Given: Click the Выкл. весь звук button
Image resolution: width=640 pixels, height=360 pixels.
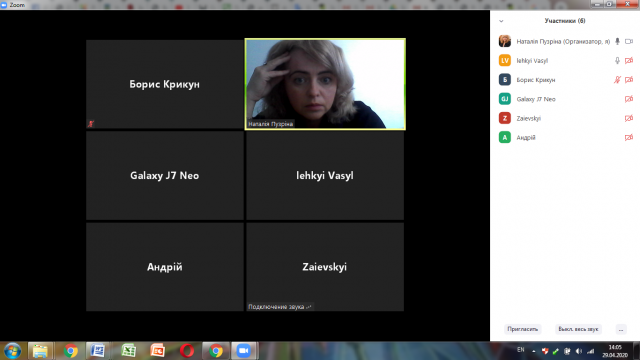Looking at the screenshot, I should 578,329.
